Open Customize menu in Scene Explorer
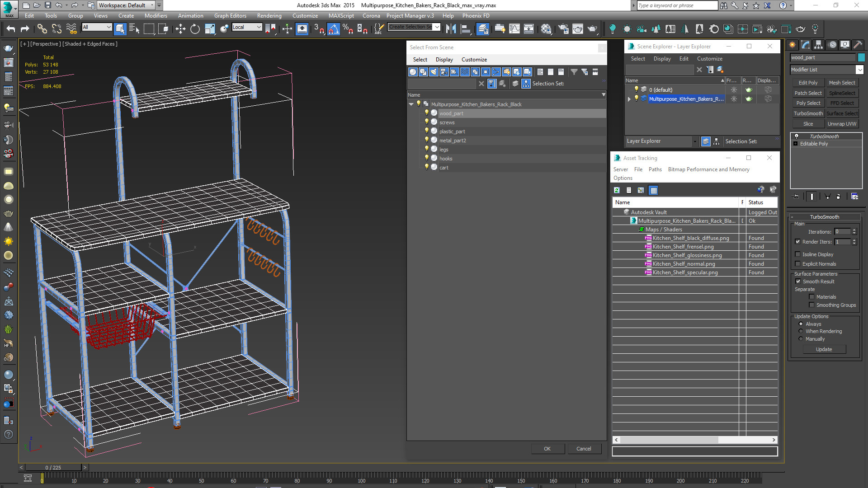The height and width of the screenshot is (488, 868). (709, 59)
